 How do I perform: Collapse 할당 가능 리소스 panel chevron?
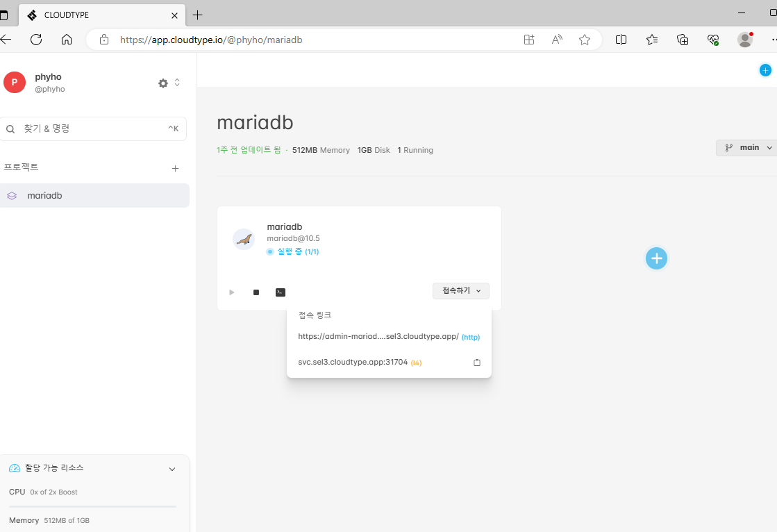point(172,469)
